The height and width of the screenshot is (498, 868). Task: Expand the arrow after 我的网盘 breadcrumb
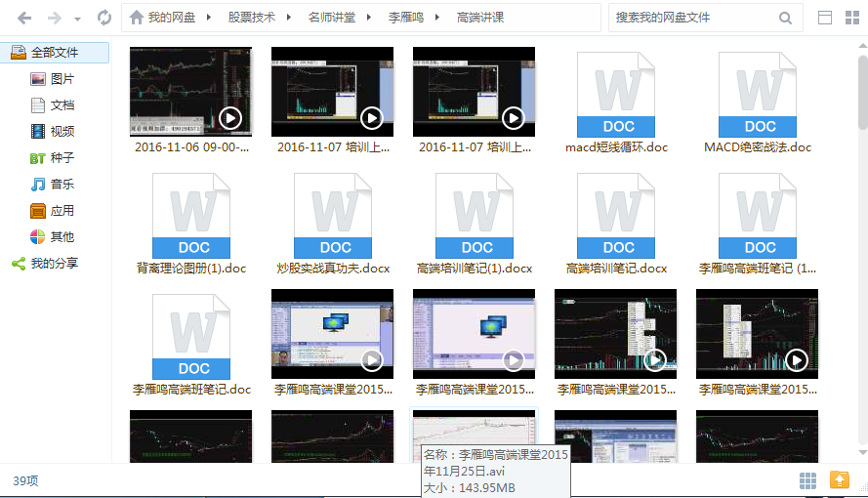(209, 18)
